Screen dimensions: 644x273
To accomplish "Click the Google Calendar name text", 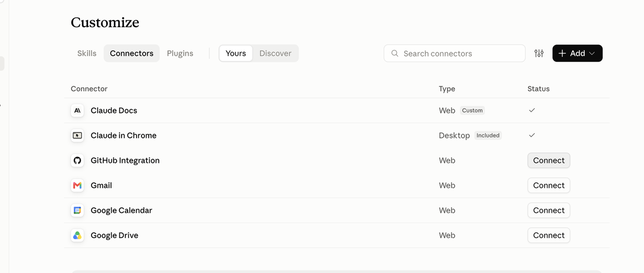I will tap(121, 211).
